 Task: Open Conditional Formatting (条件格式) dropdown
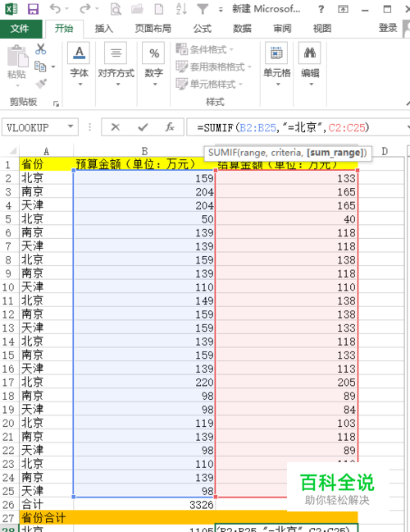[205, 49]
